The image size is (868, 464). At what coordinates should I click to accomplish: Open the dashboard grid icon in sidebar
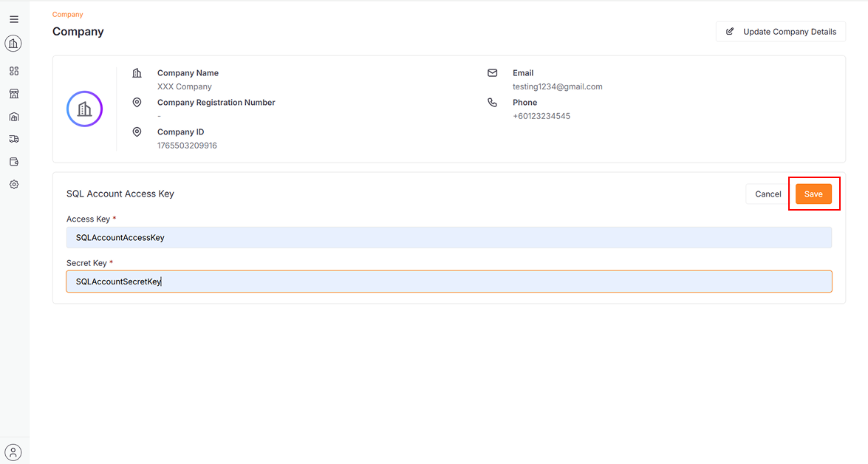tap(14, 71)
